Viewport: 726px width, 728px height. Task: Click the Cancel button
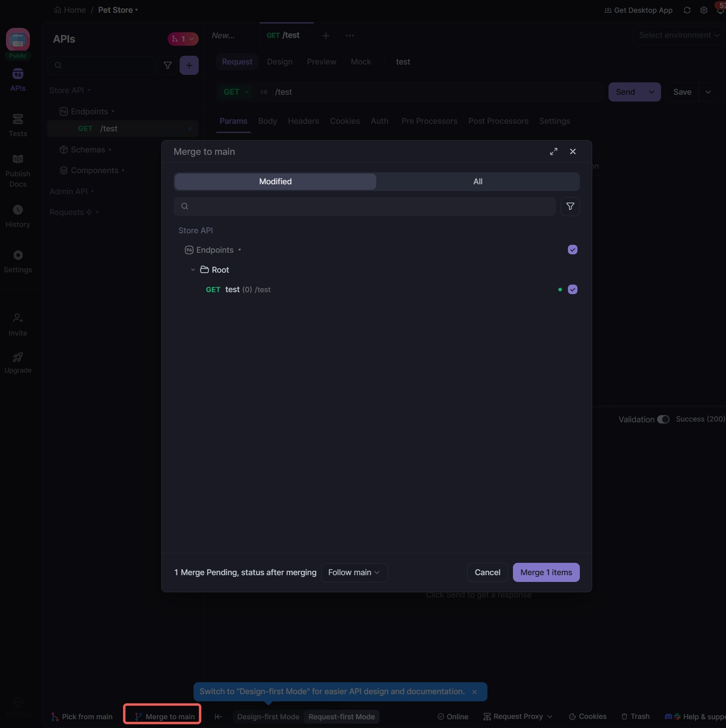(x=487, y=572)
